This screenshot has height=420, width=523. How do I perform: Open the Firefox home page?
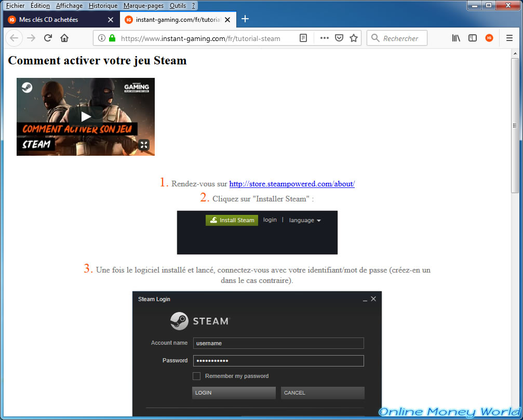[x=64, y=38]
